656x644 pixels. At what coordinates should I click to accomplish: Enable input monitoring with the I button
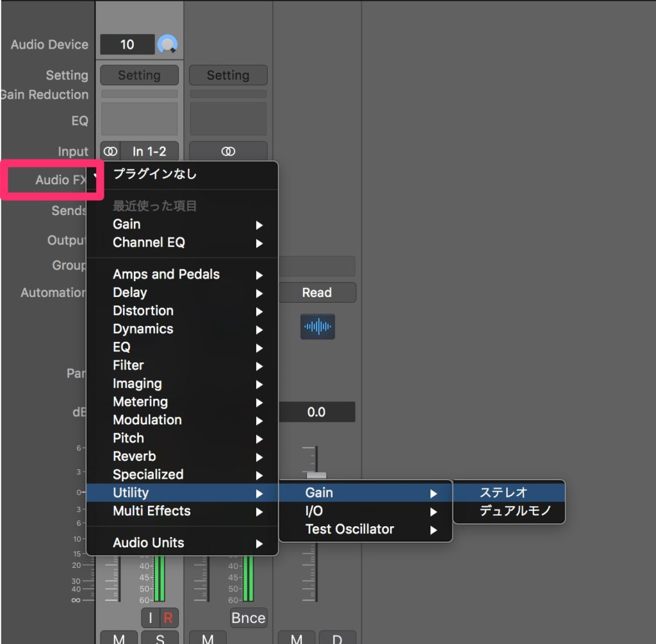[151, 618]
